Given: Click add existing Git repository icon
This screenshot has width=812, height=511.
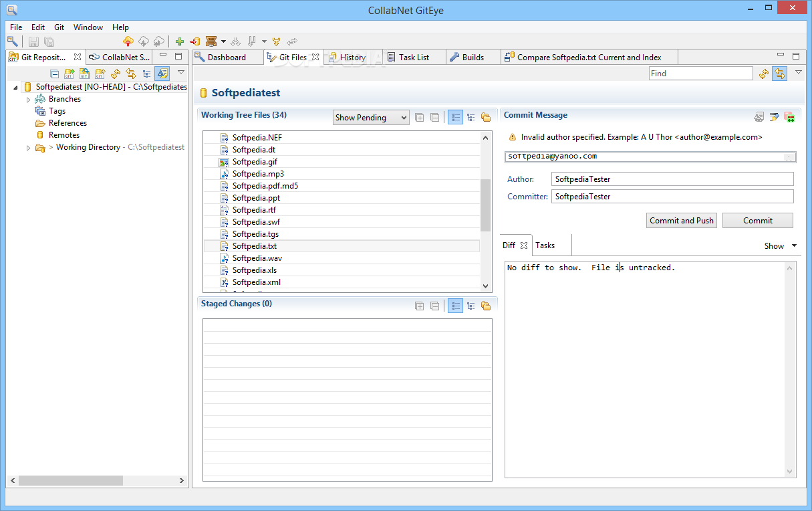Looking at the screenshot, I should pyautogui.click(x=70, y=74).
